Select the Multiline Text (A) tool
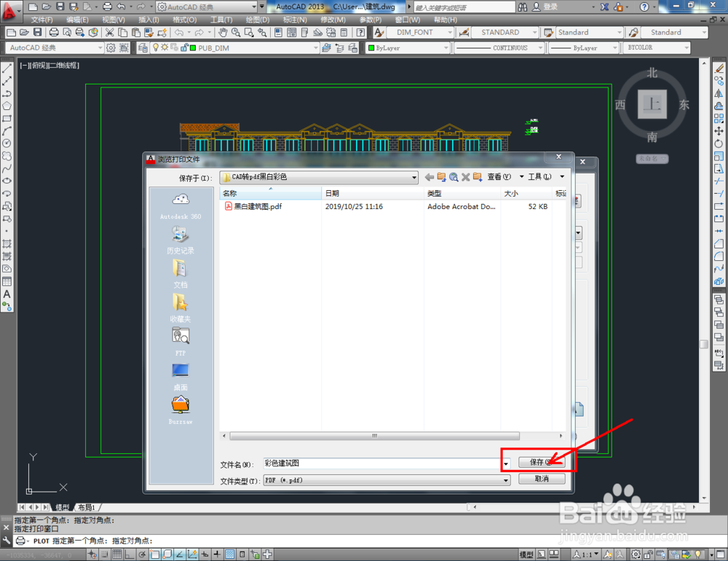The image size is (728, 561). click(7, 294)
